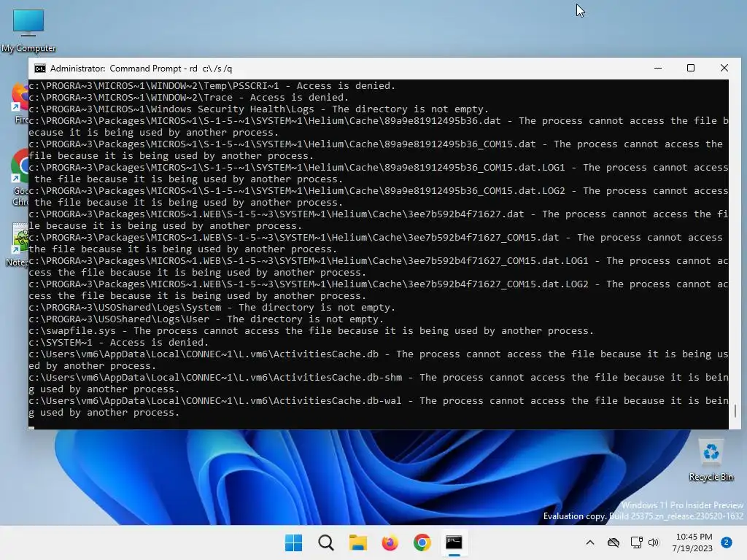Image resolution: width=747 pixels, height=560 pixels.
Task: Select the Google Chrome desktop shortcut
Action: point(20,176)
